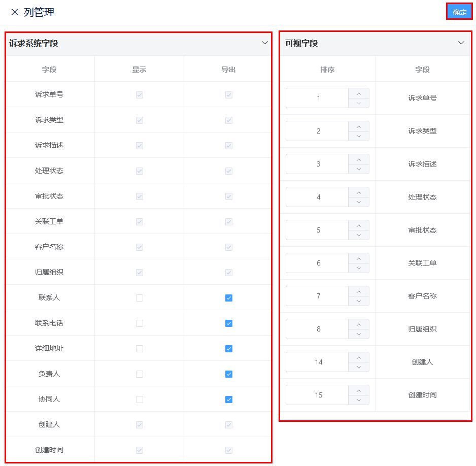Increase sort order for 归属组织 row
The image size is (476, 466).
coord(359,325)
